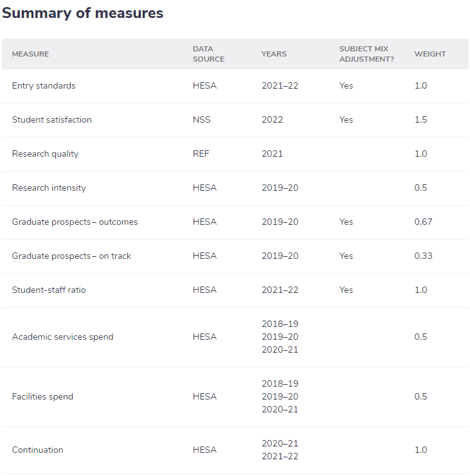
Task: Click the REF data source cell
Action: (x=200, y=154)
